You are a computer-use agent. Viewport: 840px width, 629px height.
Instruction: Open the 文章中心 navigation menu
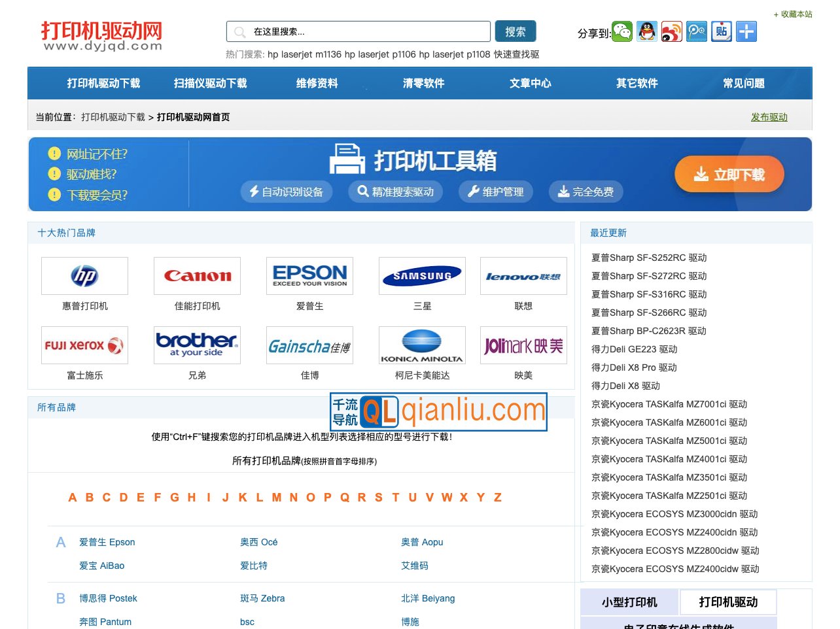point(530,83)
